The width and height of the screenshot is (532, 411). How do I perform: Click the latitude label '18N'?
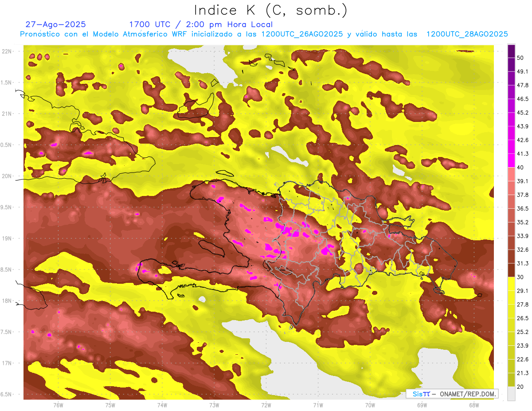tap(7, 301)
